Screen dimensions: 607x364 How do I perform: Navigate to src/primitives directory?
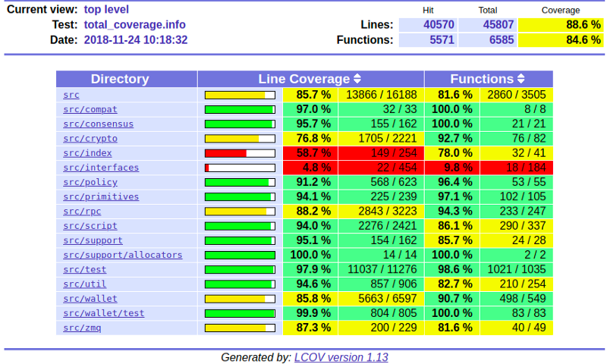[101, 196]
